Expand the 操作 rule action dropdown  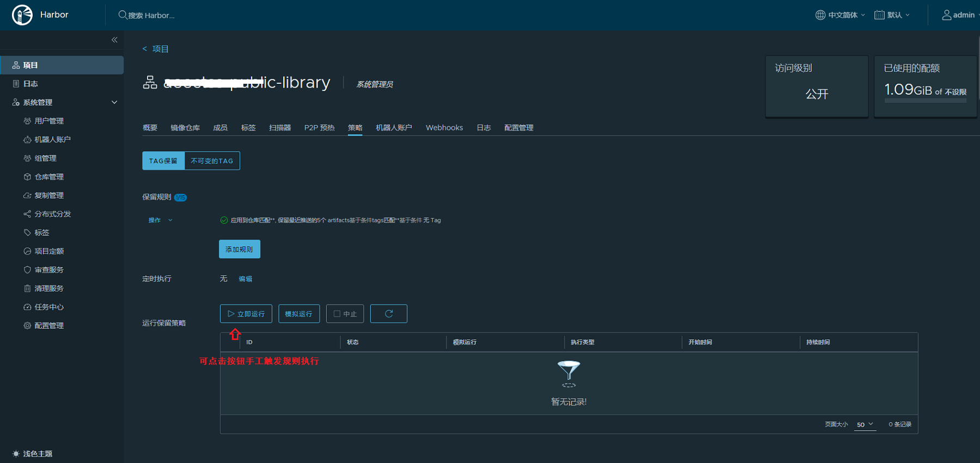click(x=160, y=220)
